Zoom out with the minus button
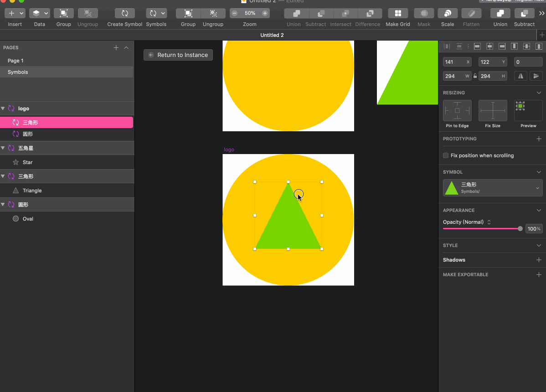546x392 pixels. tap(235, 13)
